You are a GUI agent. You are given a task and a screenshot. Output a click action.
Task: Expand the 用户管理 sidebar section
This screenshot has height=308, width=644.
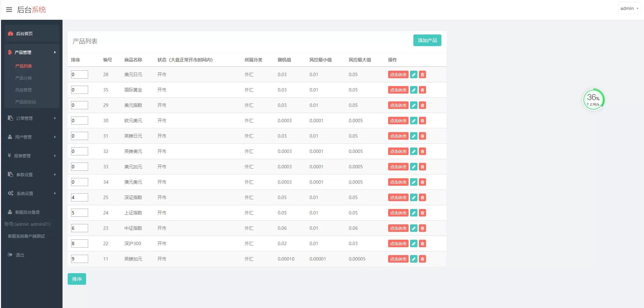coord(31,137)
